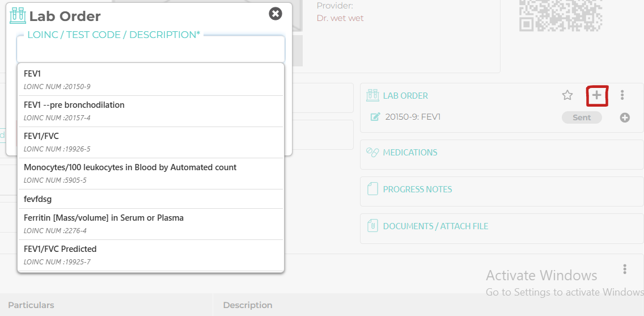644x316 pixels.
Task: Select FEV1/FVC LOINC 19926-5 option
Action: click(x=150, y=142)
